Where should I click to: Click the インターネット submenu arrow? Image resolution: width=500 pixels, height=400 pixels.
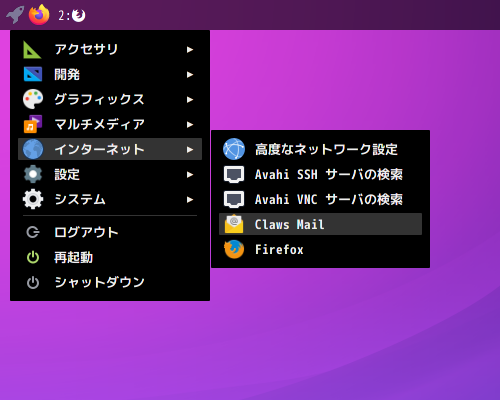190,150
